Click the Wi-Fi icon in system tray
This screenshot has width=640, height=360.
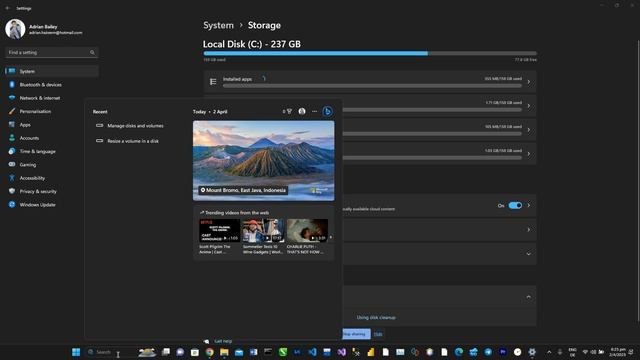(585, 352)
